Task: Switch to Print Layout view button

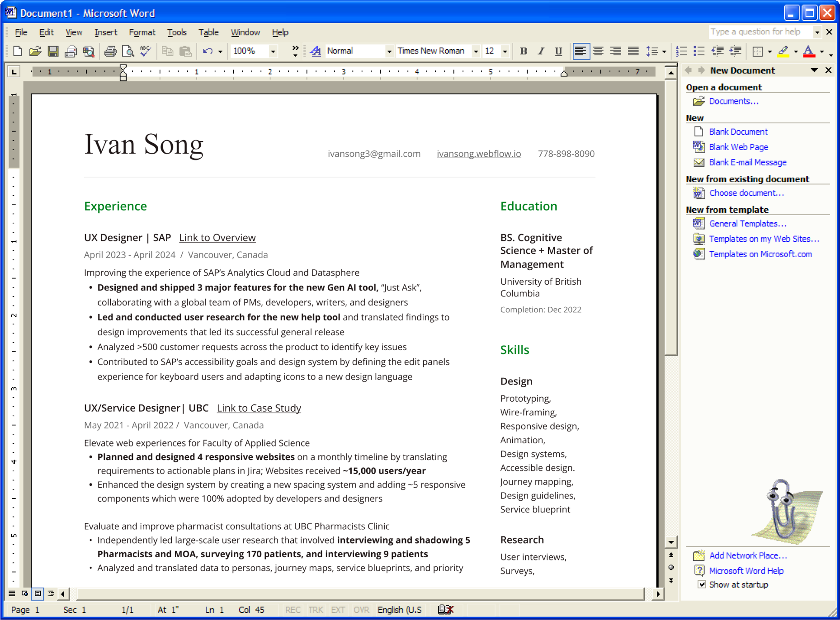Action: pos(38,593)
